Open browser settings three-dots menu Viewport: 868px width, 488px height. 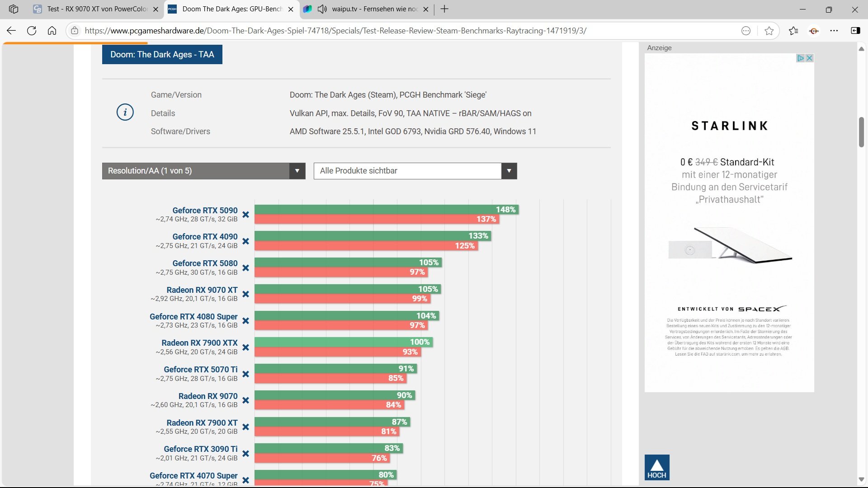pos(834,31)
